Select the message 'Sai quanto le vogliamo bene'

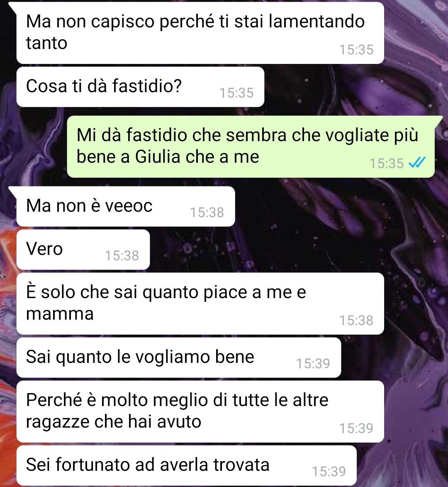click(x=179, y=357)
